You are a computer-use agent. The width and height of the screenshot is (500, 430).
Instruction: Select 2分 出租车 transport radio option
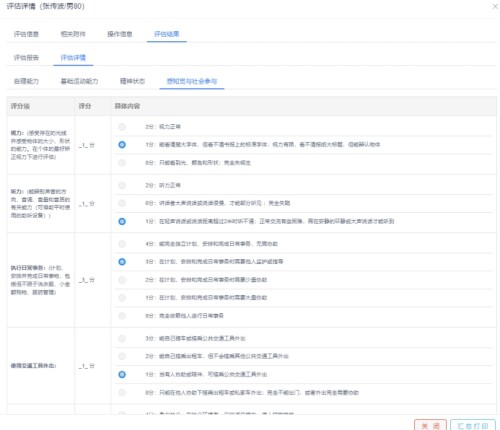pos(122,356)
